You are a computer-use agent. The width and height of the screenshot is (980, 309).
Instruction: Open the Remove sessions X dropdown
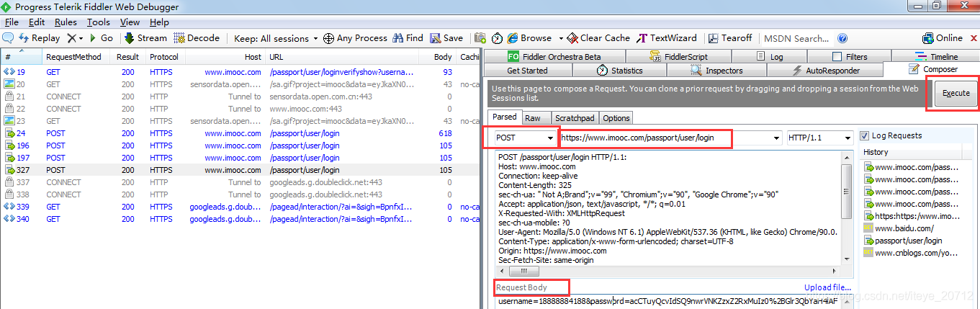(x=76, y=38)
